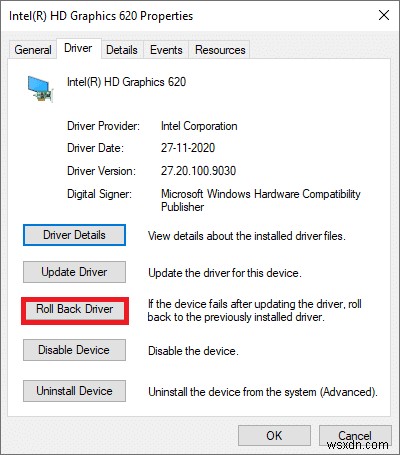Click the Update Driver button

pos(74,272)
